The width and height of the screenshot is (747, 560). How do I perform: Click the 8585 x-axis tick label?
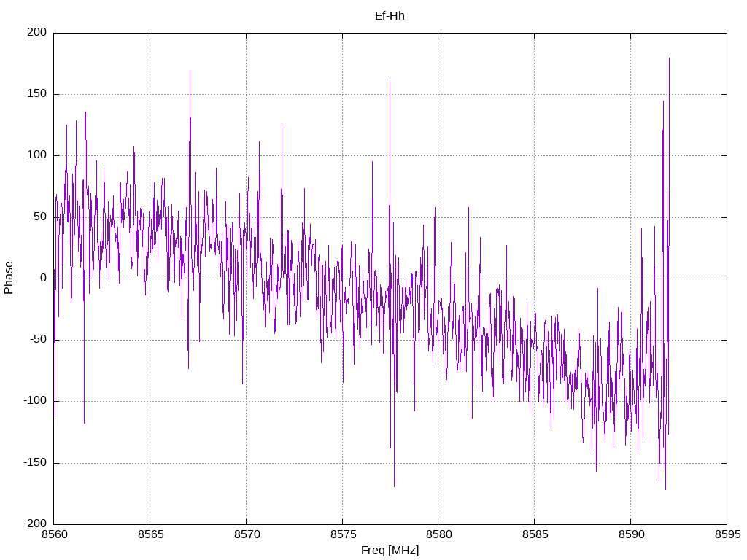(535, 534)
